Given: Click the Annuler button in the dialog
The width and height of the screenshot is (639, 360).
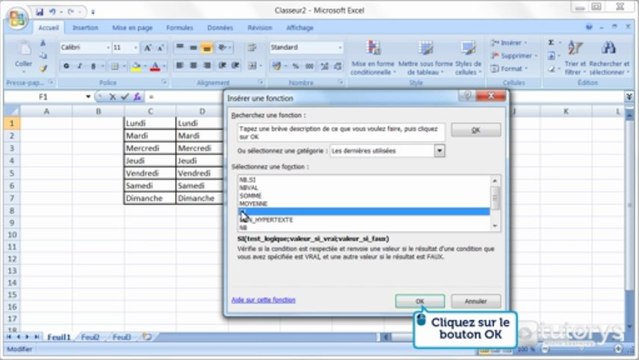Looking at the screenshot, I should pos(476,301).
